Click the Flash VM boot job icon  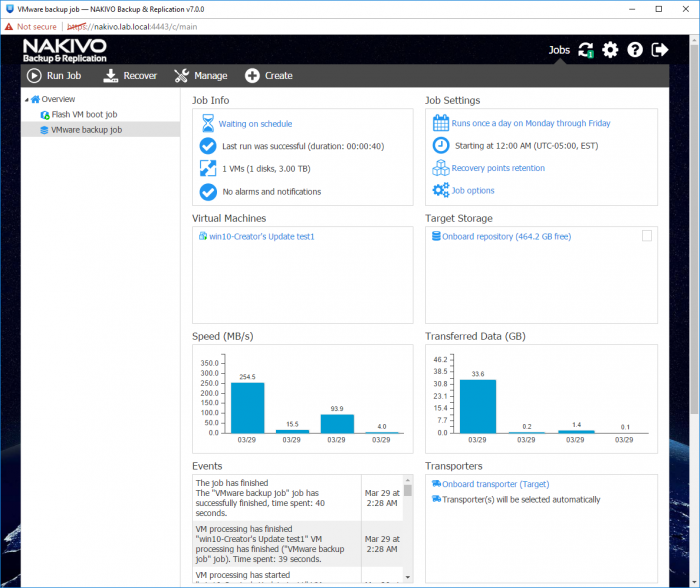coord(45,115)
